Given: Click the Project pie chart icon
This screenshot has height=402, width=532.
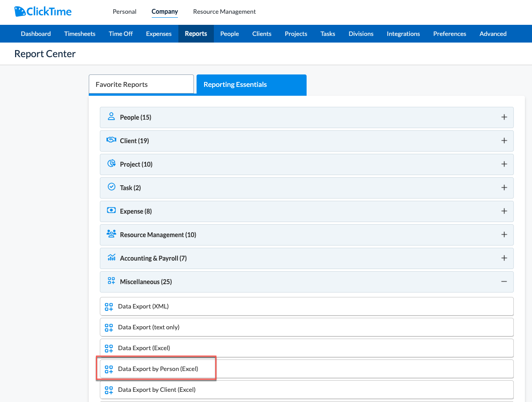Looking at the screenshot, I should click(x=111, y=164).
